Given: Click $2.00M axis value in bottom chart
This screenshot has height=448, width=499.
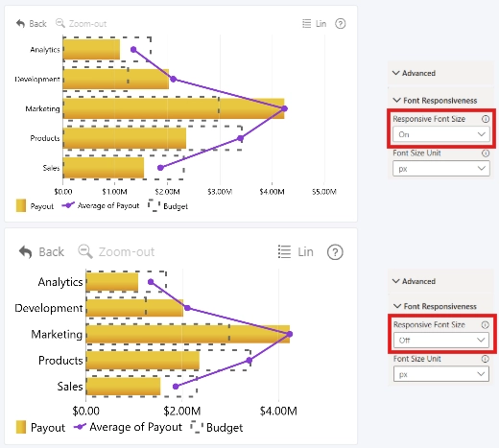Looking at the screenshot, I should coord(182,411).
